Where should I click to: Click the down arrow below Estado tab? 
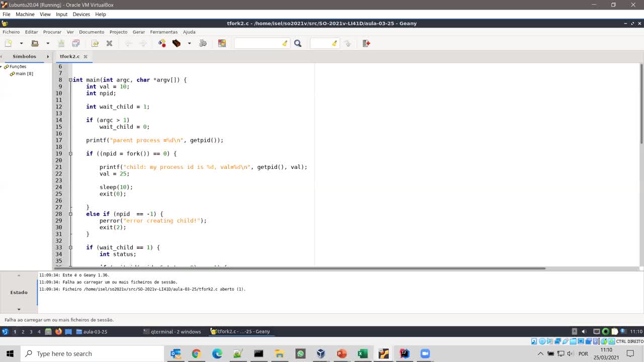tap(19, 309)
